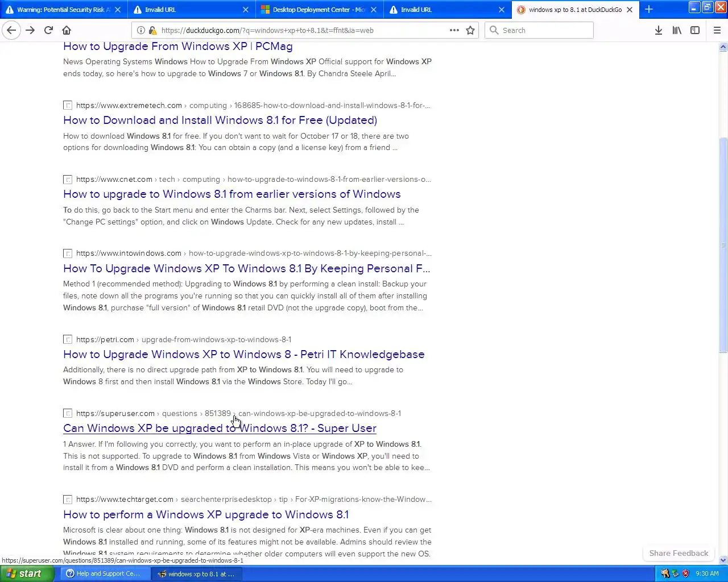
Task: Click the scrollbar down arrow
Action: coord(723,560)
